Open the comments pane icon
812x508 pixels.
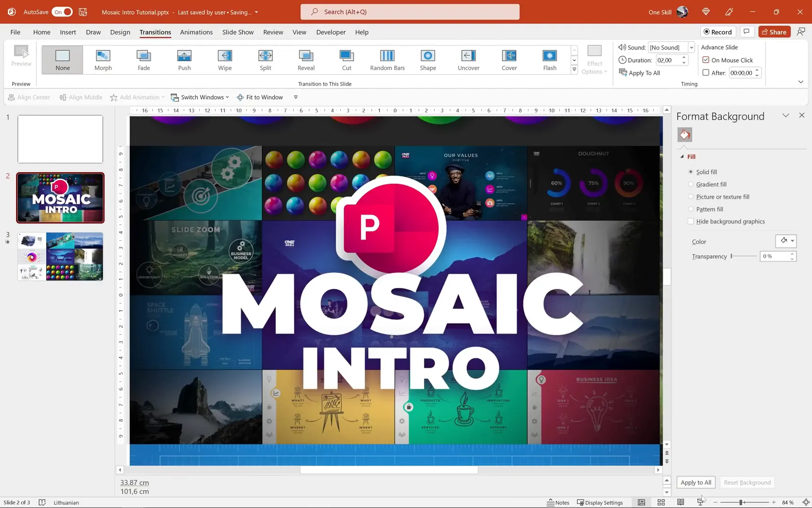pyautogui.click(x=746, y=32)
